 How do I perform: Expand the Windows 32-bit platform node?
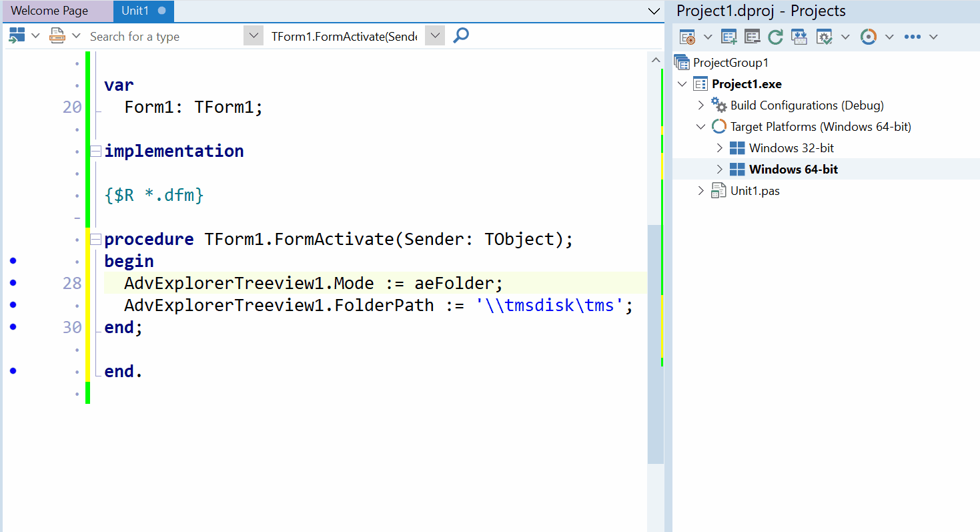coord(719,148)
